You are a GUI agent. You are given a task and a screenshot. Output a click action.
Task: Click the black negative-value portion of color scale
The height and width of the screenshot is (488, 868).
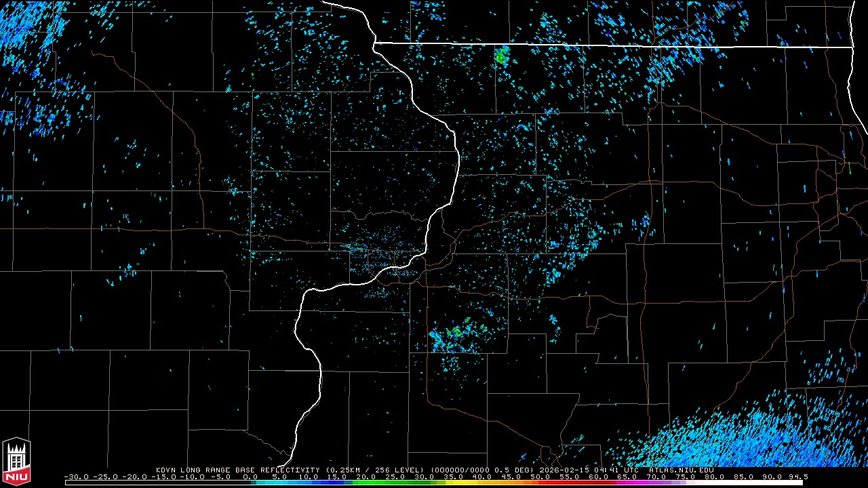(x=156, y=483)
